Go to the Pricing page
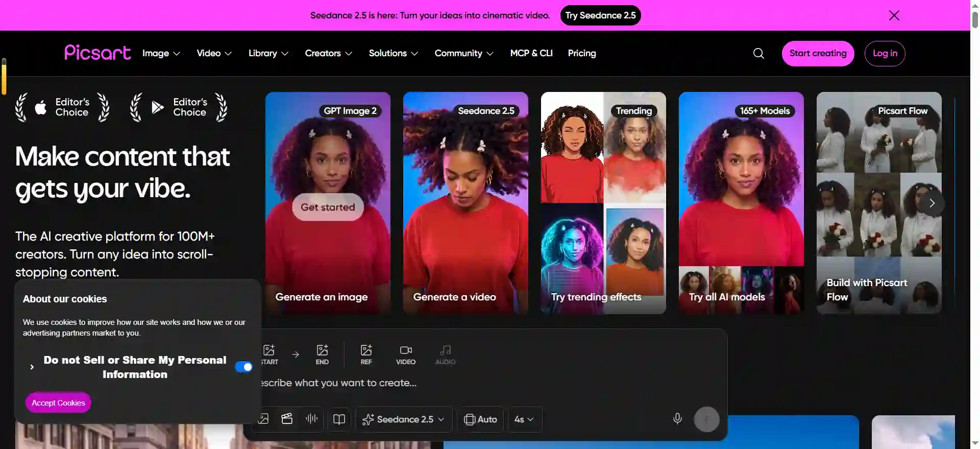Image resolution: width=980 pixels, height=449 pixels. point(582,53)
